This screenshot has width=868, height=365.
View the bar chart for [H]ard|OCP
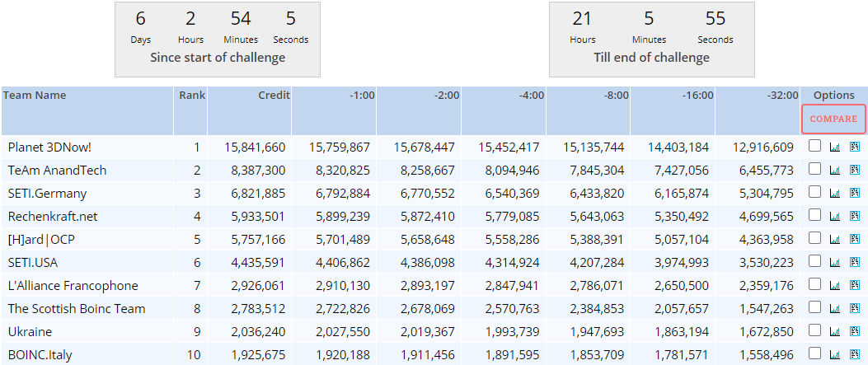tap(834, 239)
